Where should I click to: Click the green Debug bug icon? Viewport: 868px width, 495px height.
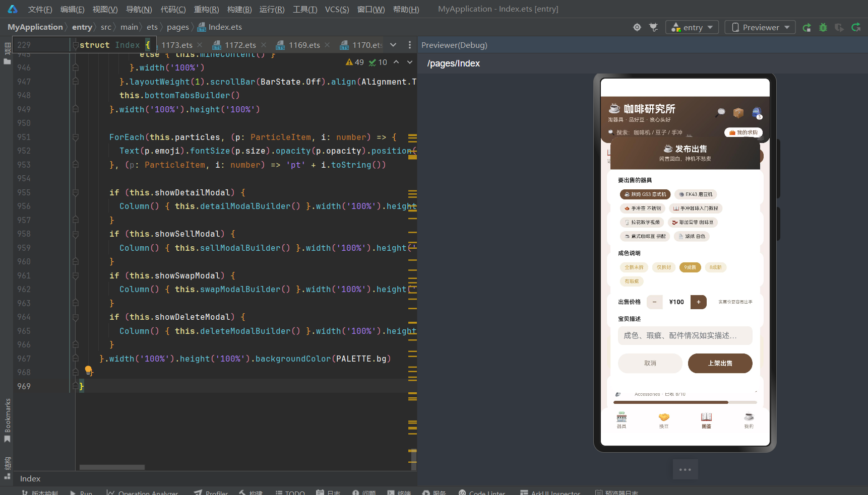pos(823,27)
